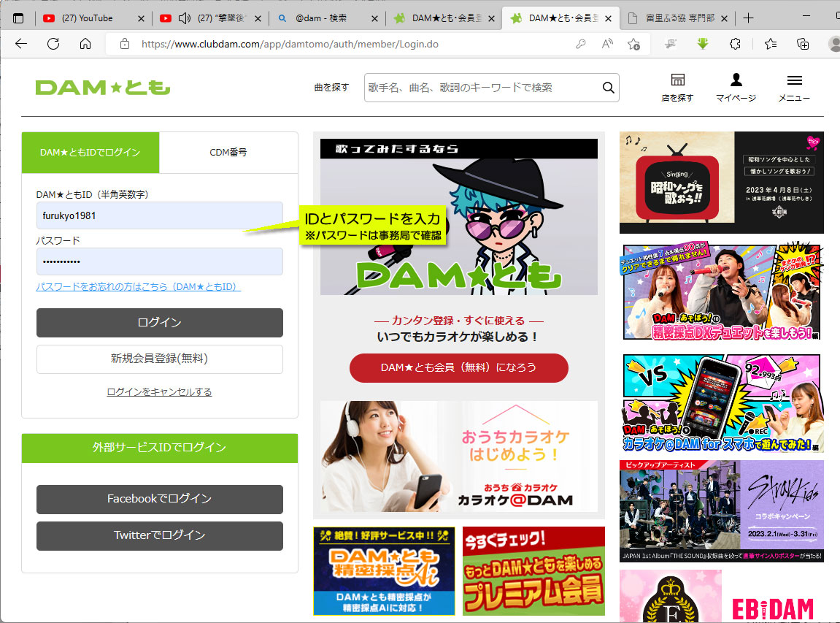Click the green download arrow extension
Screen dimensions: 840x623
click(x=702, y=44)
